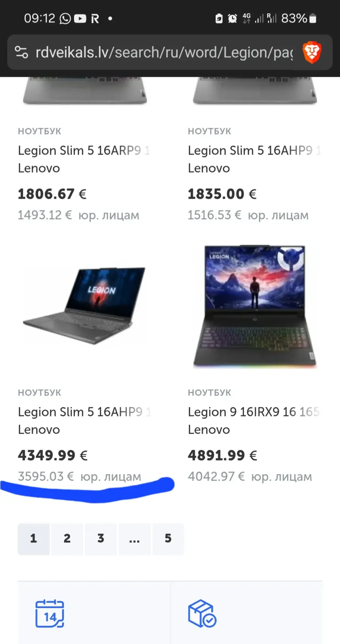Tap the Legion 9 RGB keyboard laptop image

[255, 306]
